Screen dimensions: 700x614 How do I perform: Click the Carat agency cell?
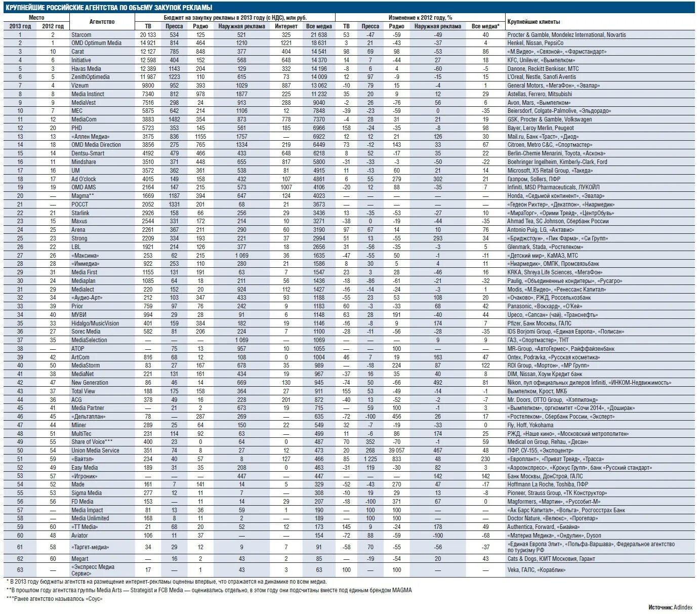click(78, 52)
